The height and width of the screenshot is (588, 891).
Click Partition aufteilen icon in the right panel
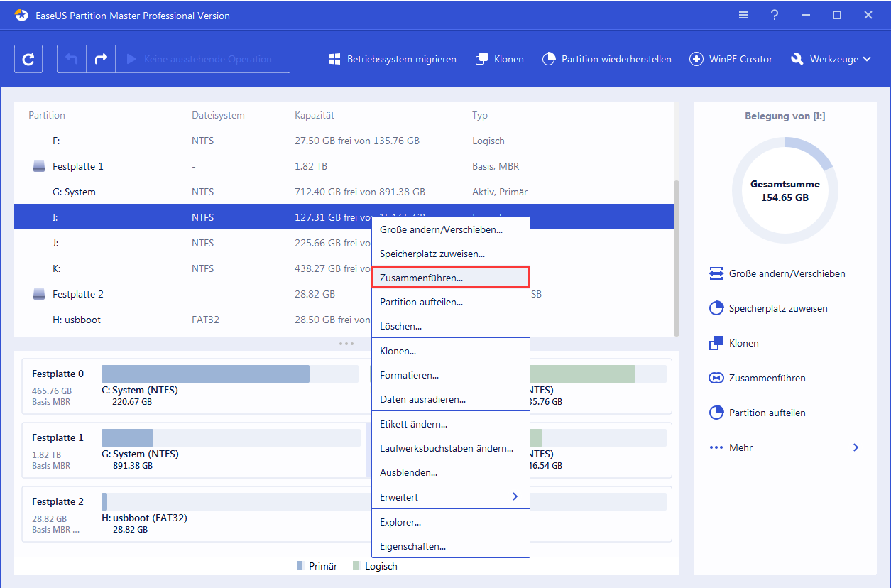716,413
